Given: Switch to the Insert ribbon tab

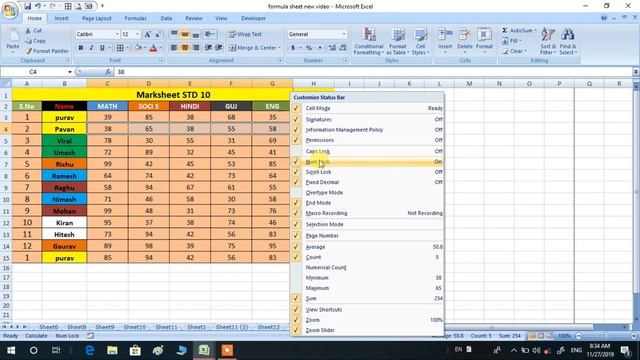Looking at the screenshot, I should [x=61, y=18].
